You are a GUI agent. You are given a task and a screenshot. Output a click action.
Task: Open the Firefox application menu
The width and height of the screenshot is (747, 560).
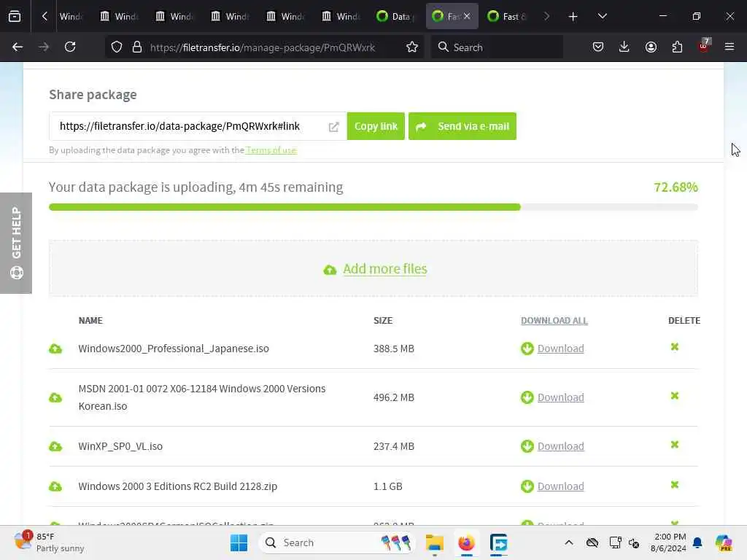729,47
